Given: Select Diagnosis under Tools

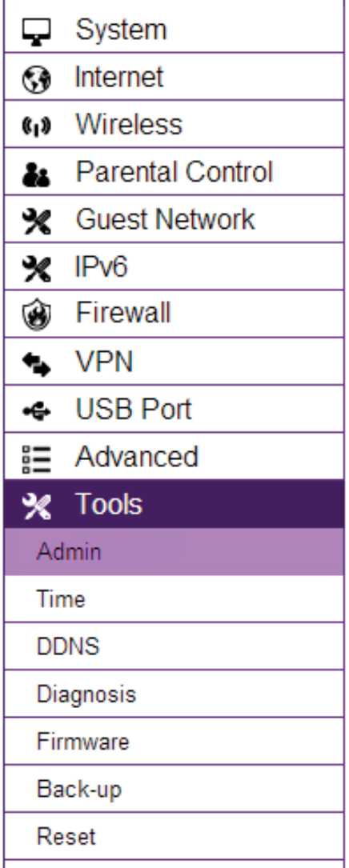Looking at the screenshot, I should [x=174, y=694].
